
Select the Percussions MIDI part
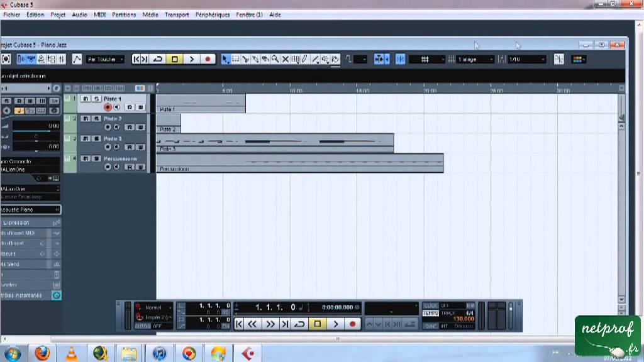[x=300, y=163]
